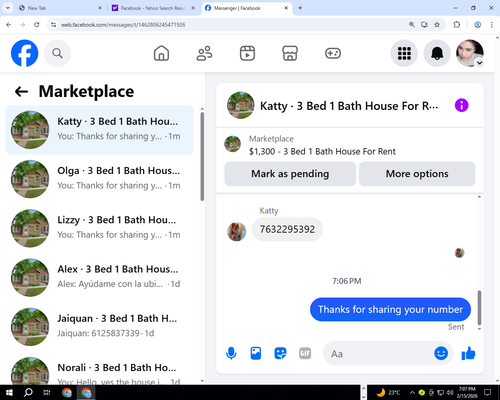Open conversation info purple icon
The width and height of the screenshot is (500, 400).
coord(462,105)
